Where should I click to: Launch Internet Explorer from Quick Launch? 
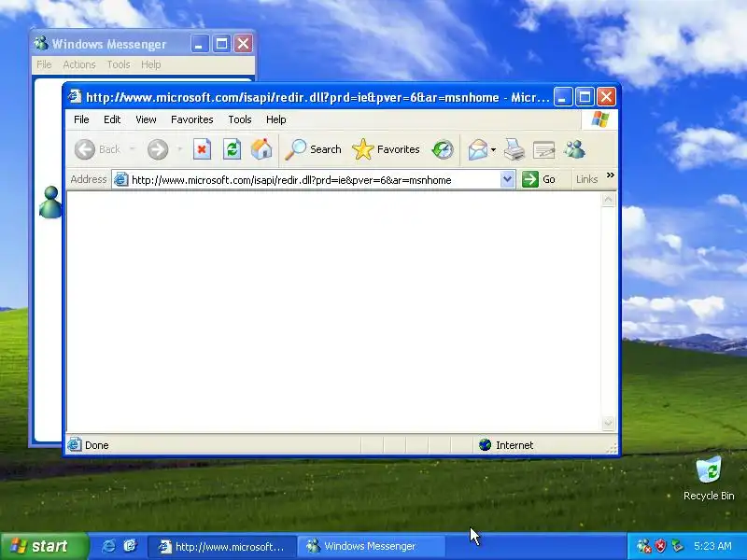point(108,546)
